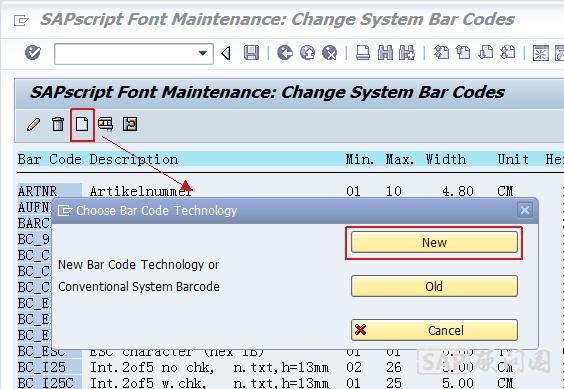
Task: Click the BC_I25 max value 26
Action: (394, 367)
